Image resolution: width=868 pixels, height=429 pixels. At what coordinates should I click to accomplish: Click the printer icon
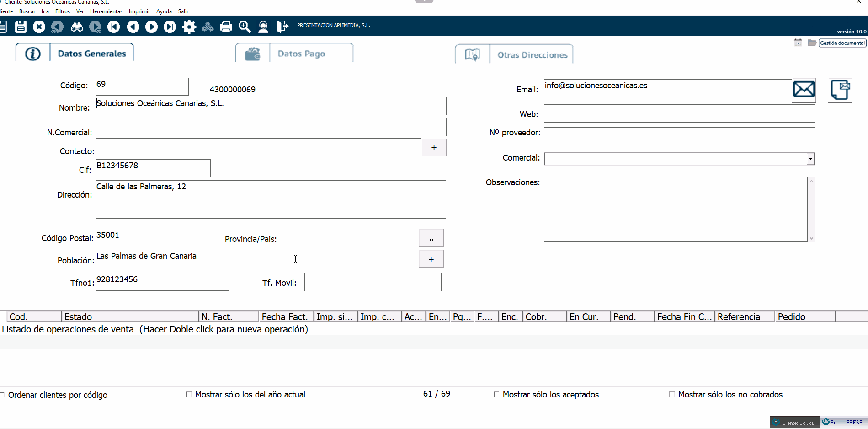(x=226, y=27)
